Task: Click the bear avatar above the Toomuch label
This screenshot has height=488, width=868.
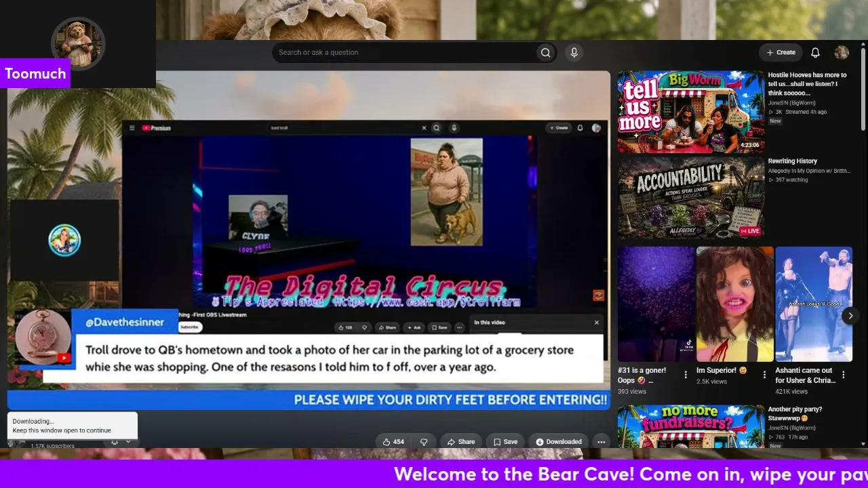Action: pos(79,44)
